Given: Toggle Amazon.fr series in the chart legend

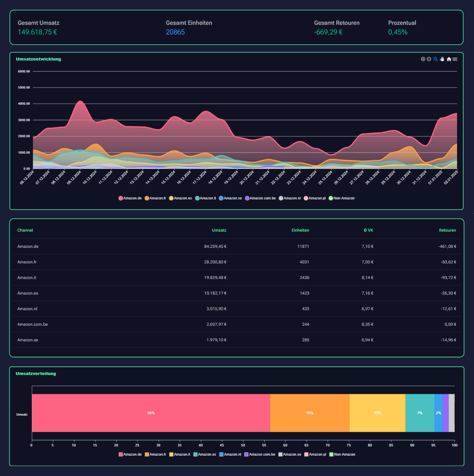Looking at the screenshot, I should click(147, 198).
